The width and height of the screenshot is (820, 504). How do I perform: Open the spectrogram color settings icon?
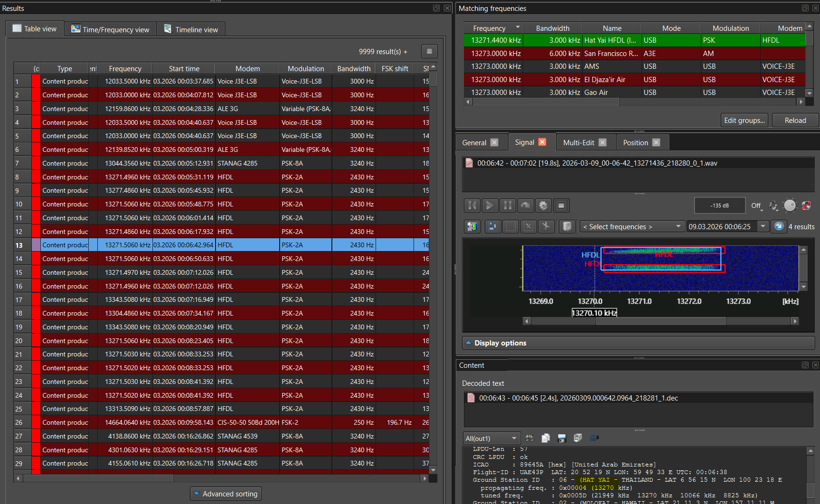(x=471, y=226)
